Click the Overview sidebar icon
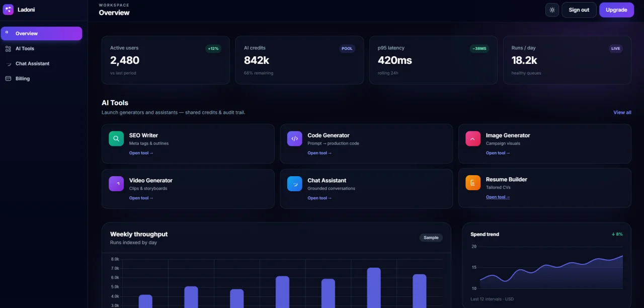Screen dimensions: 644x308 point(7,33)
